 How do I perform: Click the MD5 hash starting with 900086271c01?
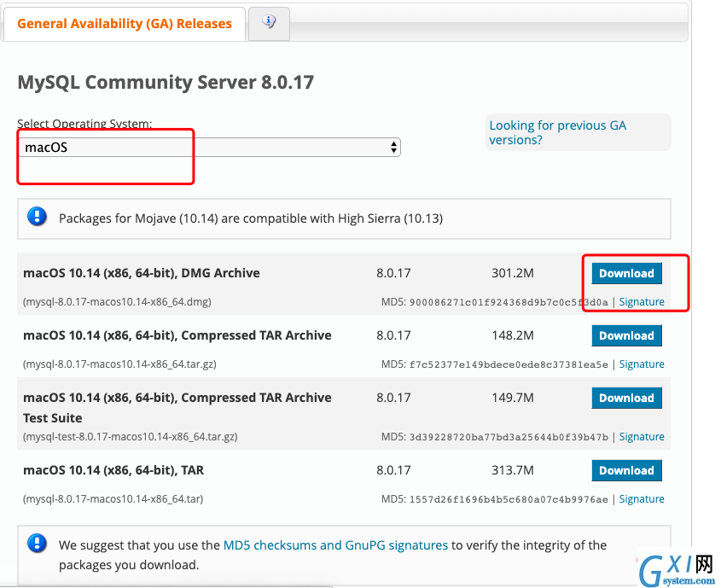509,302
